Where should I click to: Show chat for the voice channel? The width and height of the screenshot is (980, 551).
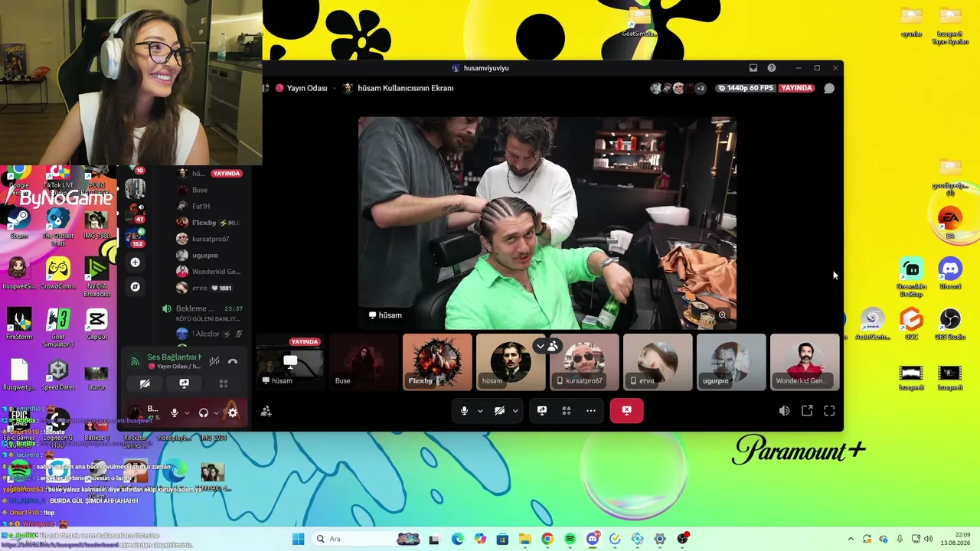pyautogui.click(x=829, y=88)
